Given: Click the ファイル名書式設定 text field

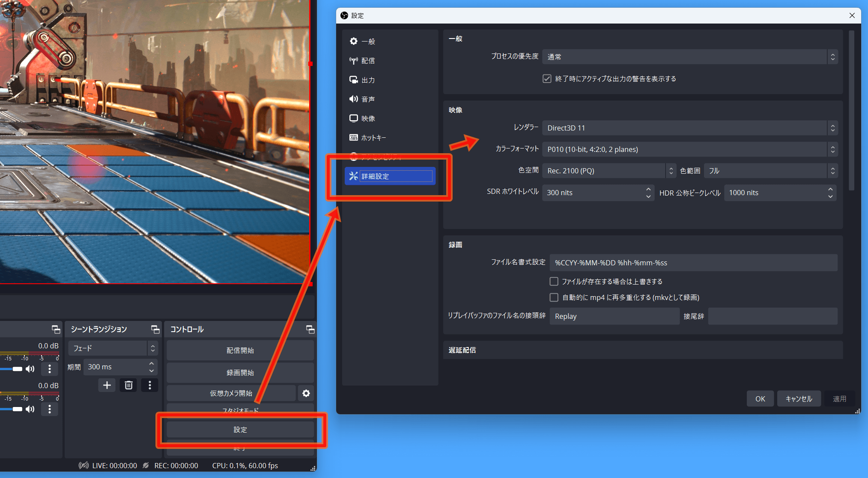Looking at the screenshot, I should tap(694, 263).
